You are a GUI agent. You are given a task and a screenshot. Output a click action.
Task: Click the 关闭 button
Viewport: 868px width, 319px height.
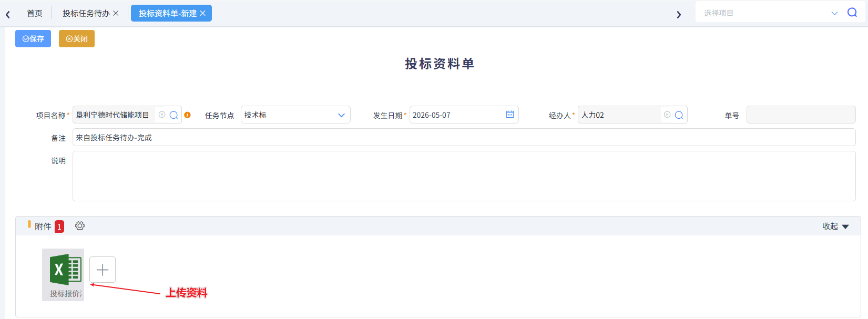coord(77,39)
